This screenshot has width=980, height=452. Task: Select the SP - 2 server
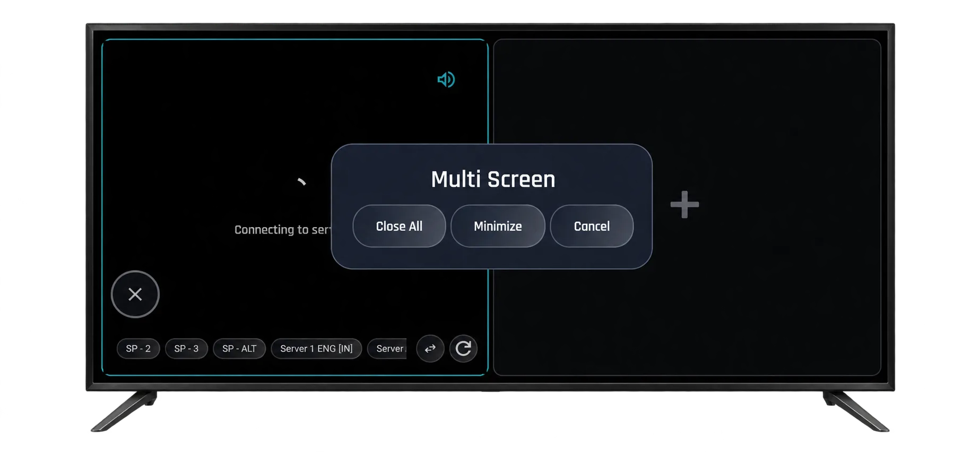pyautogui.click(x=138, y=349)
